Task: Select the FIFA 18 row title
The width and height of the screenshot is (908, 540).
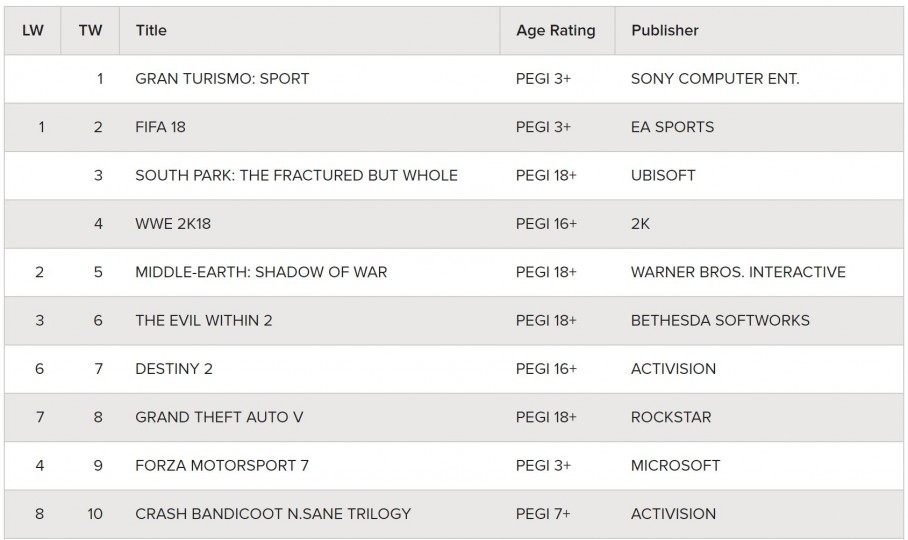Action: (x=160, y=127)
